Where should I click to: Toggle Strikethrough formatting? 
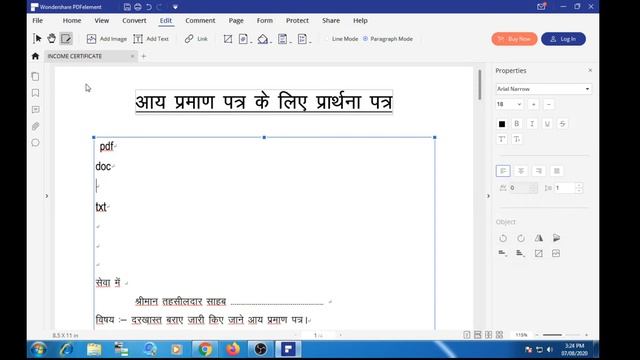[562, 123]
